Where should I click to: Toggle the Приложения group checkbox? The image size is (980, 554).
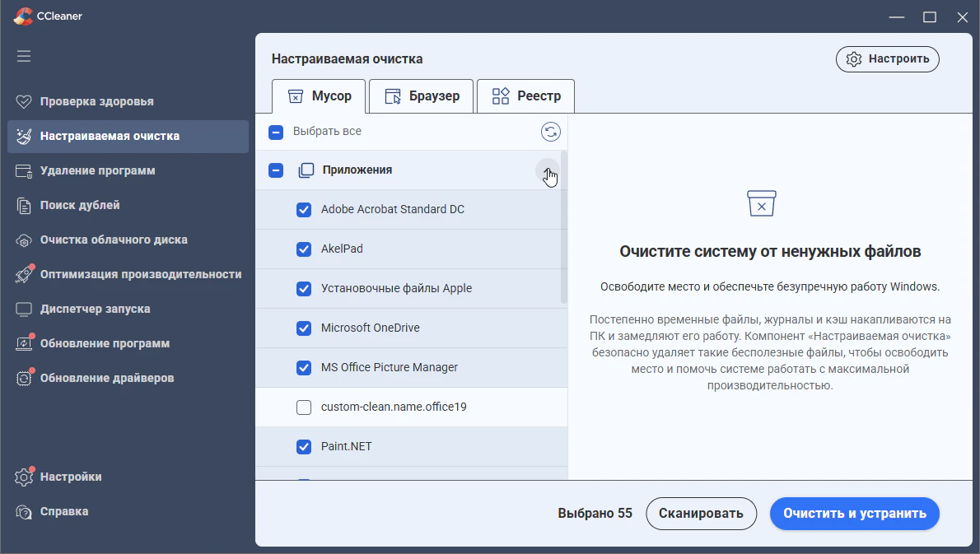pyautogui.click(x=276, y=170)
